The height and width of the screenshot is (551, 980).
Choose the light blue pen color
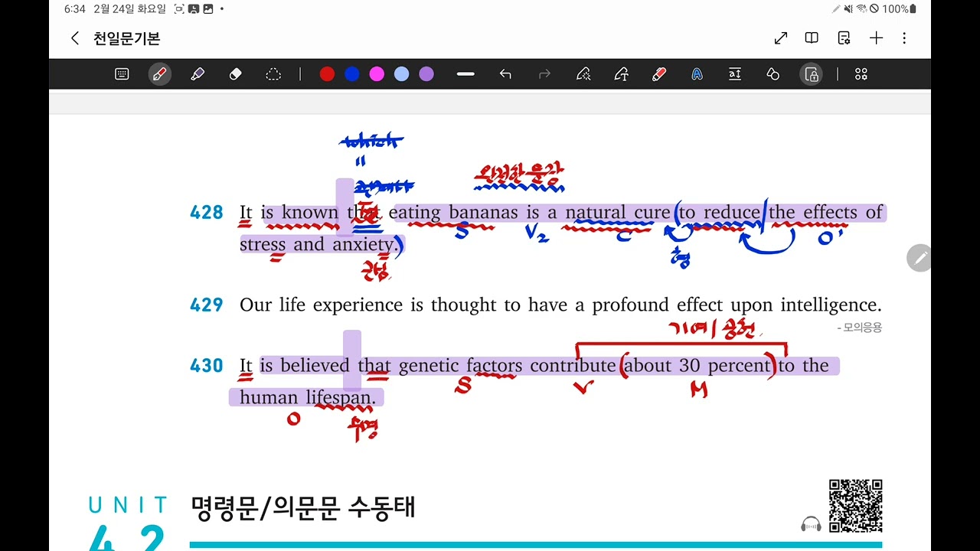[402, 74]
